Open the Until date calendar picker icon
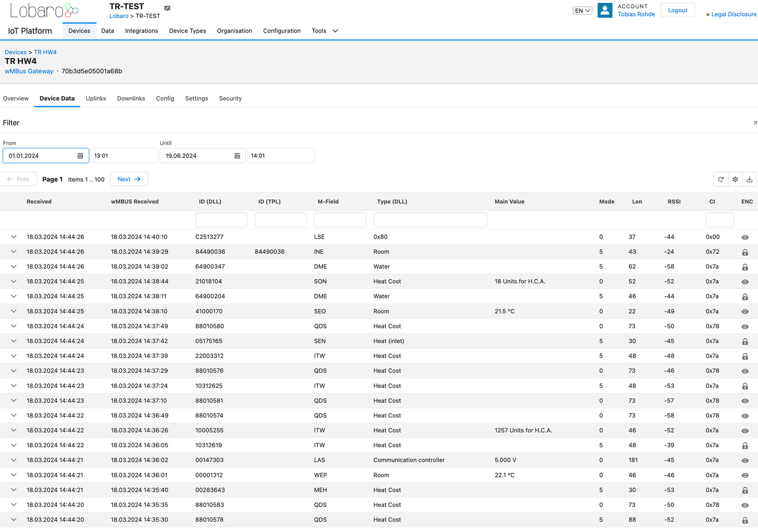Image resolution: width=758 pixels, height=532 pixels. 237,156
